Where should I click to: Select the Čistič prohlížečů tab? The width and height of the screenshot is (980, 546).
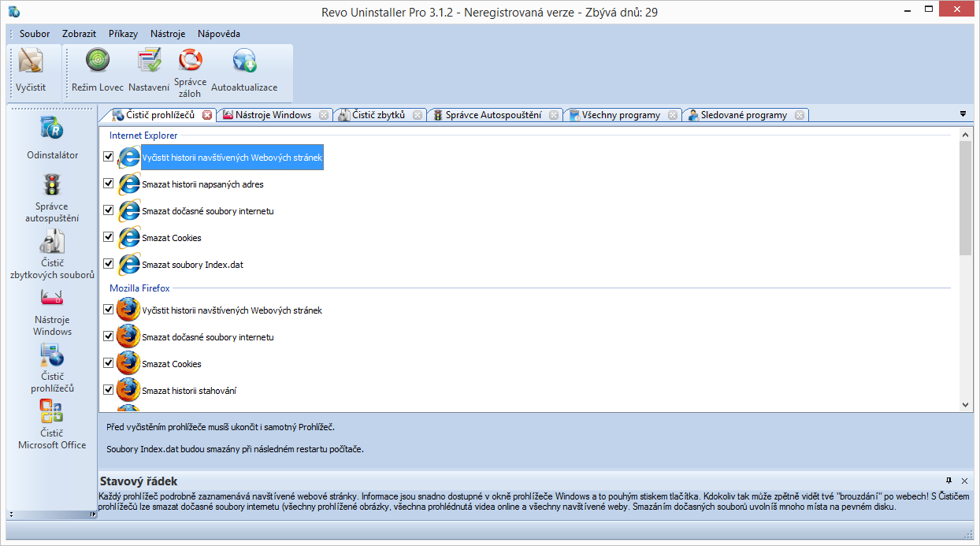pos(160,115)
